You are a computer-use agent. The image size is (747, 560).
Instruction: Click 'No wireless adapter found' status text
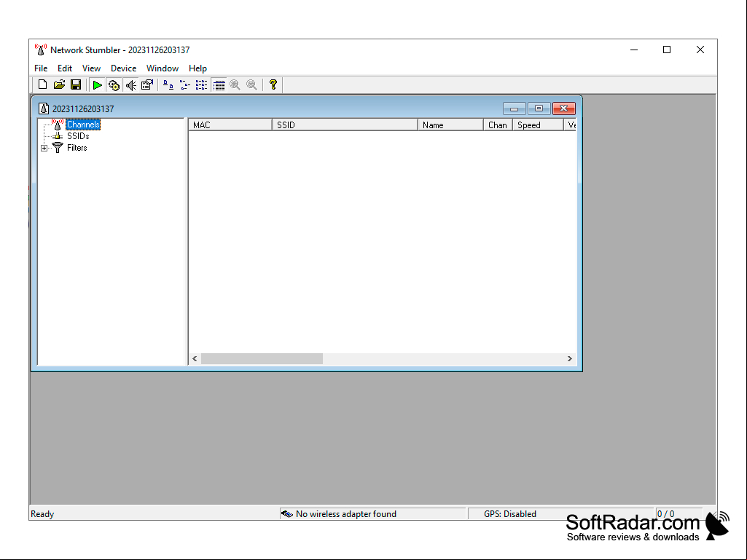pyautogui.click(x=346, y=514)
